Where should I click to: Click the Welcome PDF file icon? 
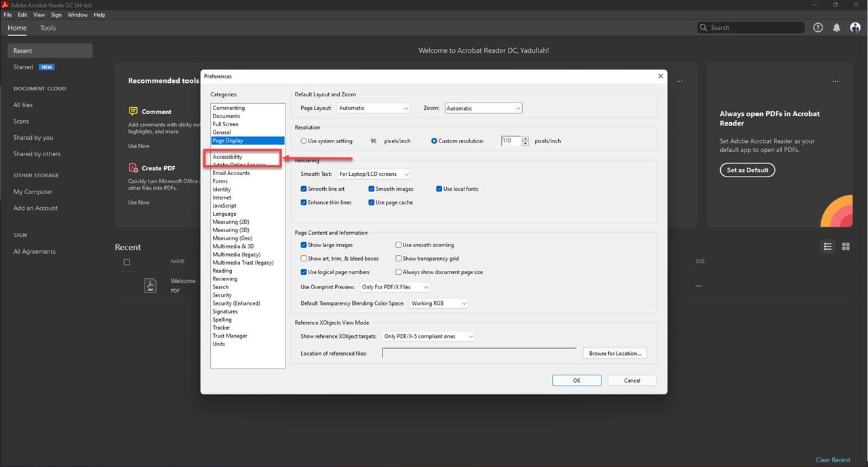pyautogui.click(x=151, y=285)
